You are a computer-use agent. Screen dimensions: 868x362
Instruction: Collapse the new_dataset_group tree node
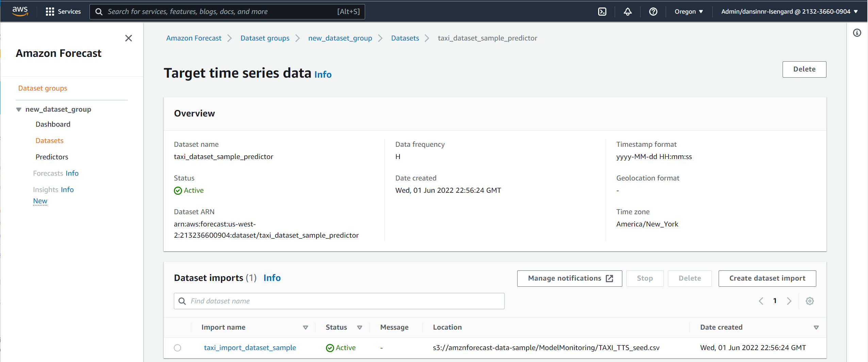(x=19, y=109)
